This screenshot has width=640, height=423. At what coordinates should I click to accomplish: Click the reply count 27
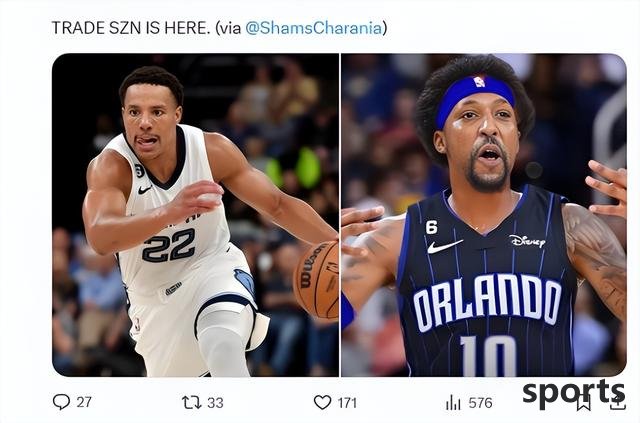click(x=84, y=402)
